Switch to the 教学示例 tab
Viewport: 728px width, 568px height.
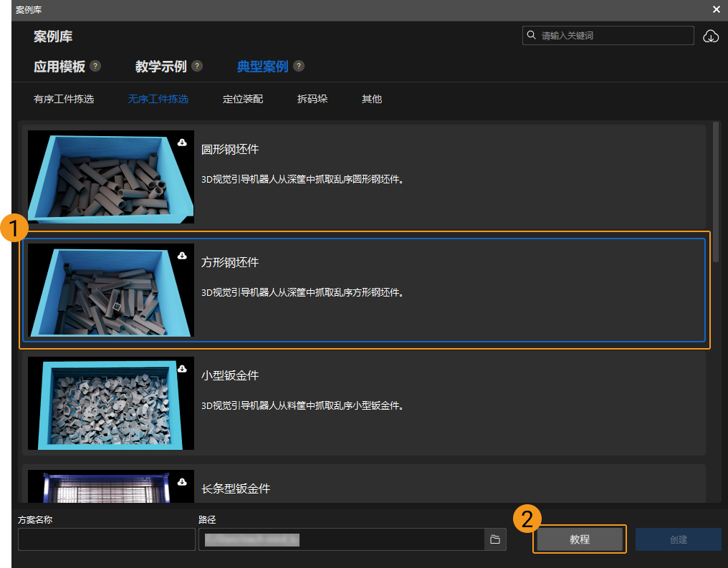point(161,67)
